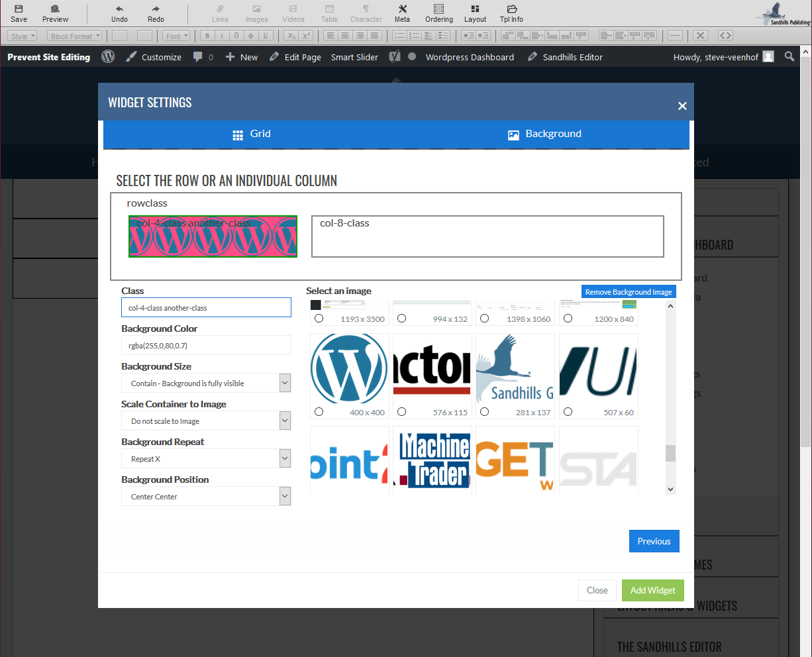Switch to the Grid tab
Image resolution: width=812 pixels, height=657 pixels.
[x=251, y=134]
